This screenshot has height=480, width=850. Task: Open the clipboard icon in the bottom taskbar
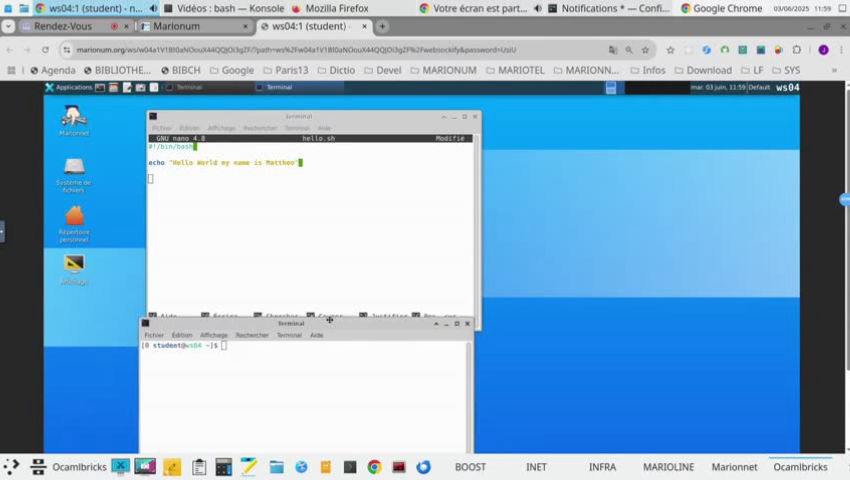click(199, 467)
